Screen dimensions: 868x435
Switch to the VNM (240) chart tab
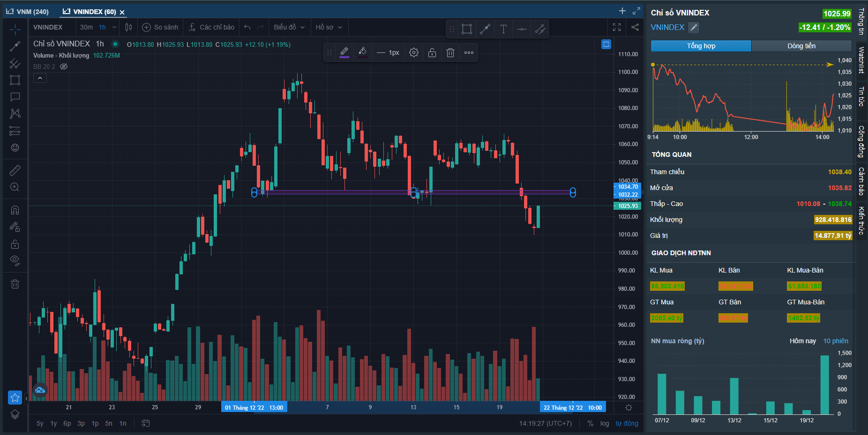point(28,12)
